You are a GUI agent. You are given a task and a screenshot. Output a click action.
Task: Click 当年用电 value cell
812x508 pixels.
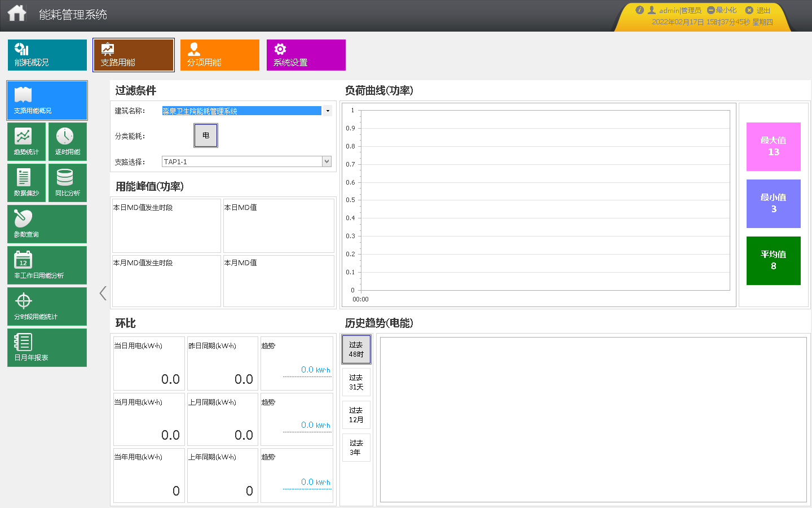(x=149, y=475)
